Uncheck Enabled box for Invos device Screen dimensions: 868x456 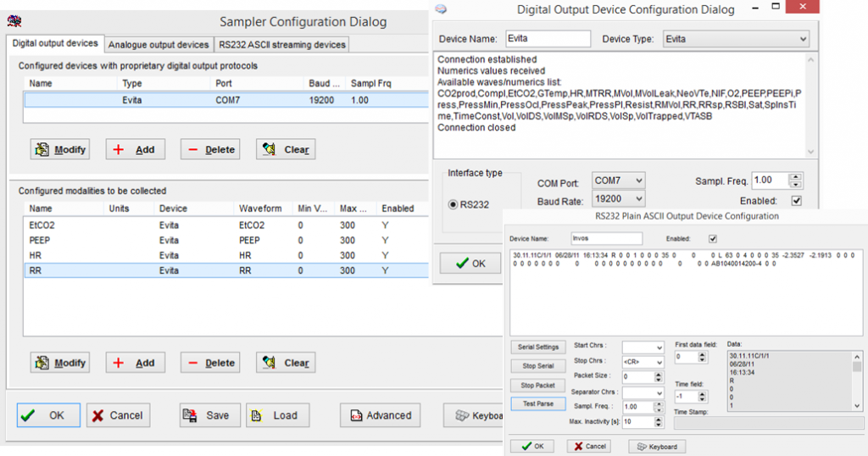coord(712,239)
